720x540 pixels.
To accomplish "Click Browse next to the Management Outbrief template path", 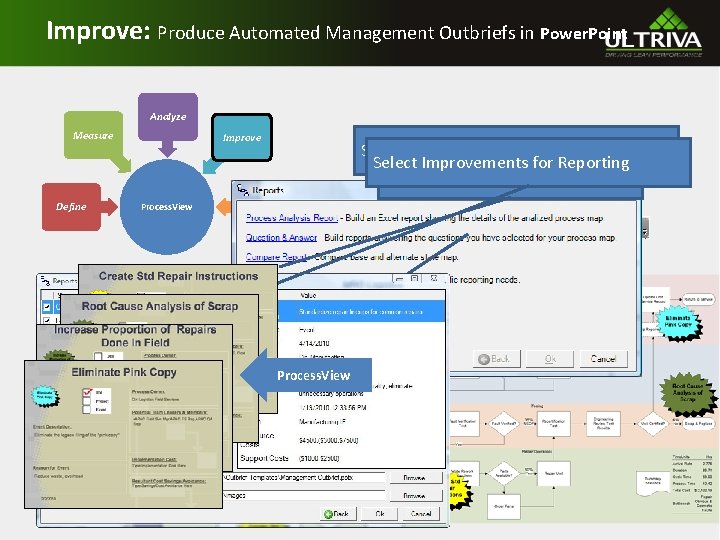I will [x=414, y=478].
